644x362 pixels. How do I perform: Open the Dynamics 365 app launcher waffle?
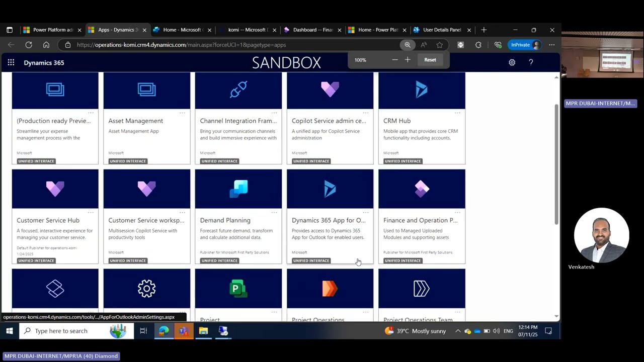click(x=11, y=62)
